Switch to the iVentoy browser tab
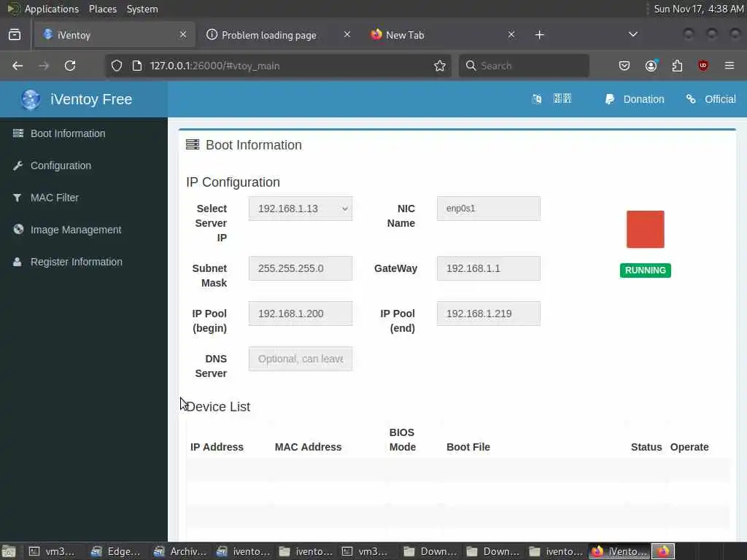The height and width of the screenshot is (560, 747). point(115,35)
